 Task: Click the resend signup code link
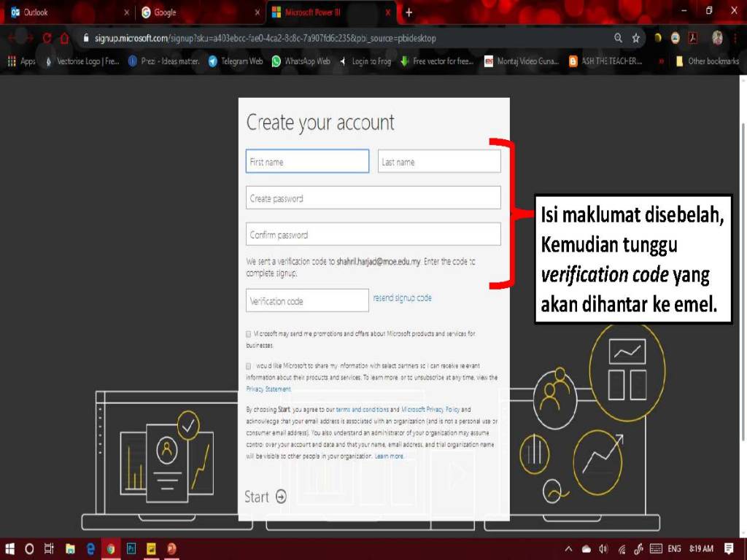pos(402,298)
